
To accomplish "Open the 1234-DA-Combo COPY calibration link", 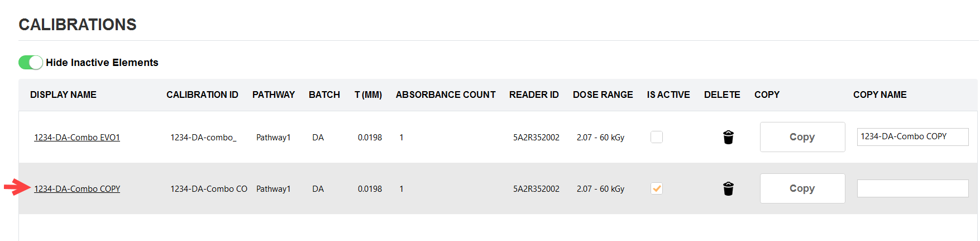I will click(77, 189).
